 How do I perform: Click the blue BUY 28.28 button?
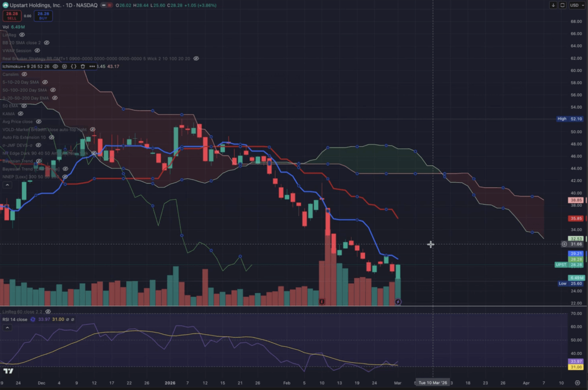pyautogui.click(x=44, y=16)
